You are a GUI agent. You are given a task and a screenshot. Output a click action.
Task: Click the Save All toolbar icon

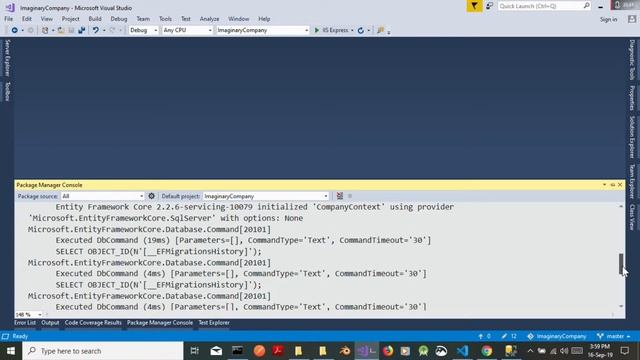(81, 30)
